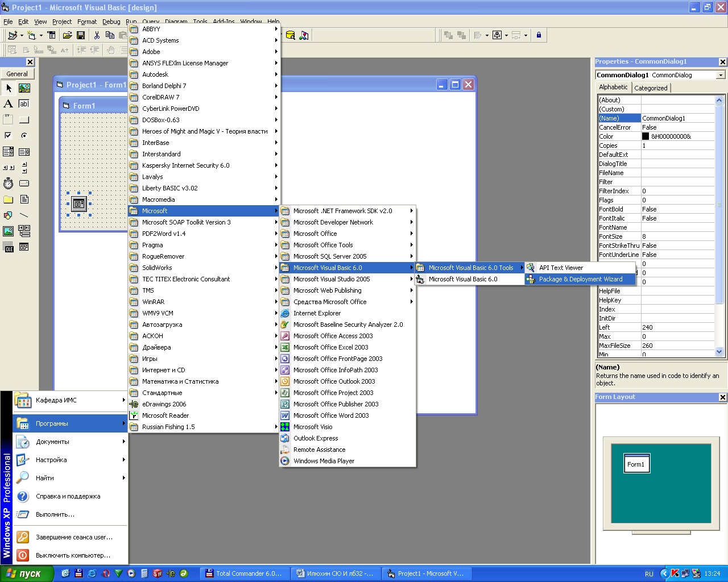Click Выполнить in start menu
The image size is (728, 582).
click(70, 514)
